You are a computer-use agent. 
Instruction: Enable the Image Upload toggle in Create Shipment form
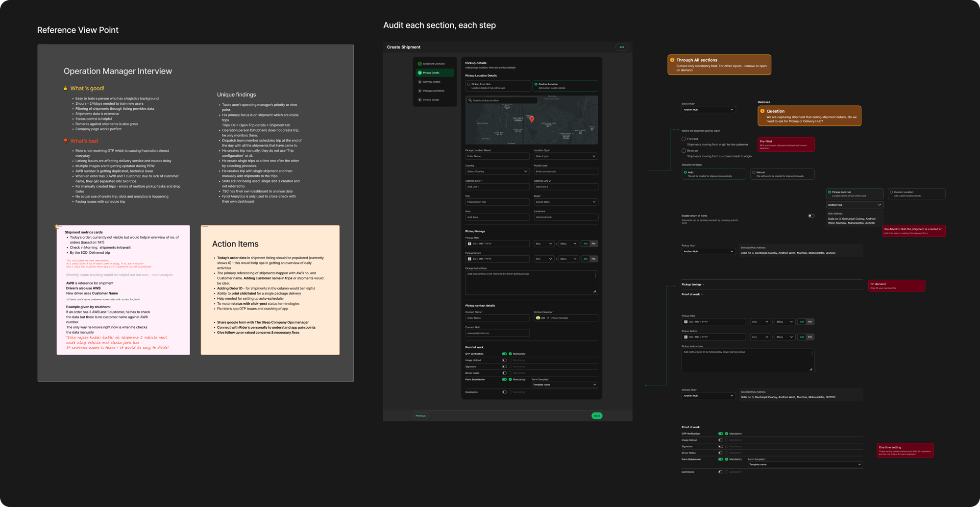[x=504, y=360]
